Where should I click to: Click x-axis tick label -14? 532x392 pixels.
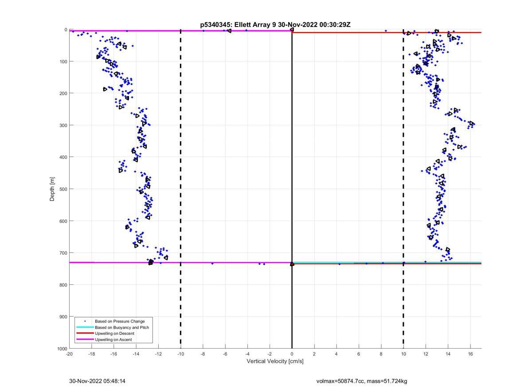[x=136, y=353]
